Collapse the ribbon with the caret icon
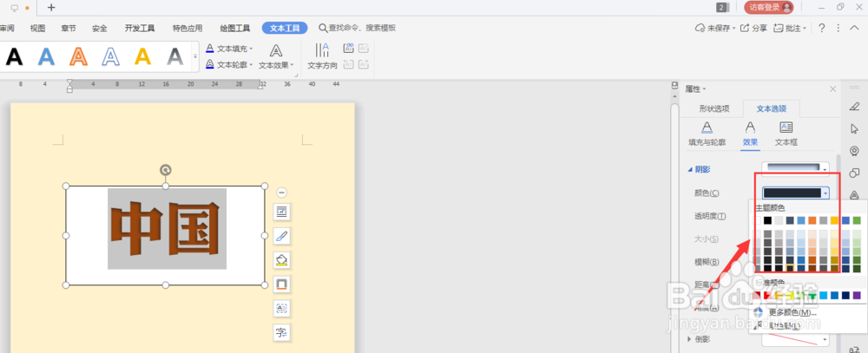This screenshot has width=868, height=353. (x=854, y=29)
